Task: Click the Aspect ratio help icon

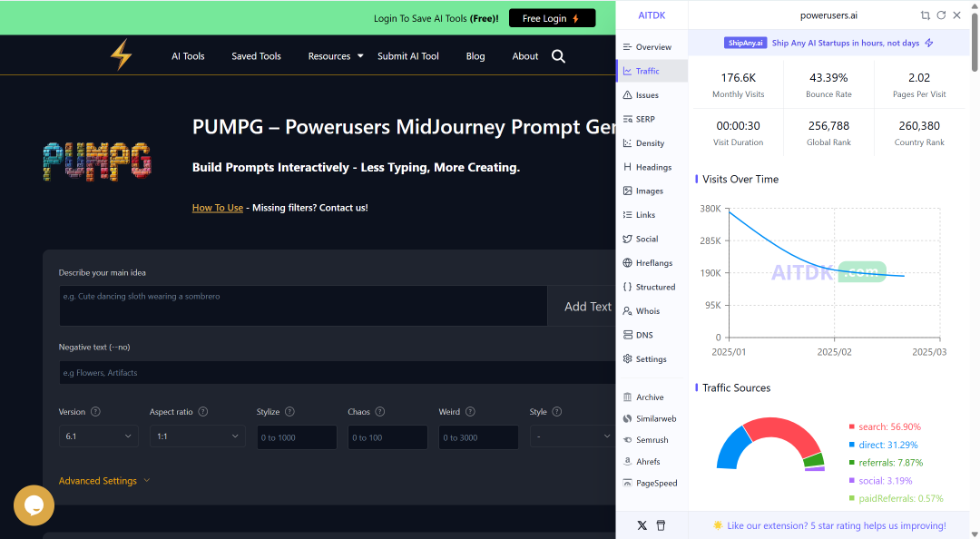Action: tap(203, 411)
